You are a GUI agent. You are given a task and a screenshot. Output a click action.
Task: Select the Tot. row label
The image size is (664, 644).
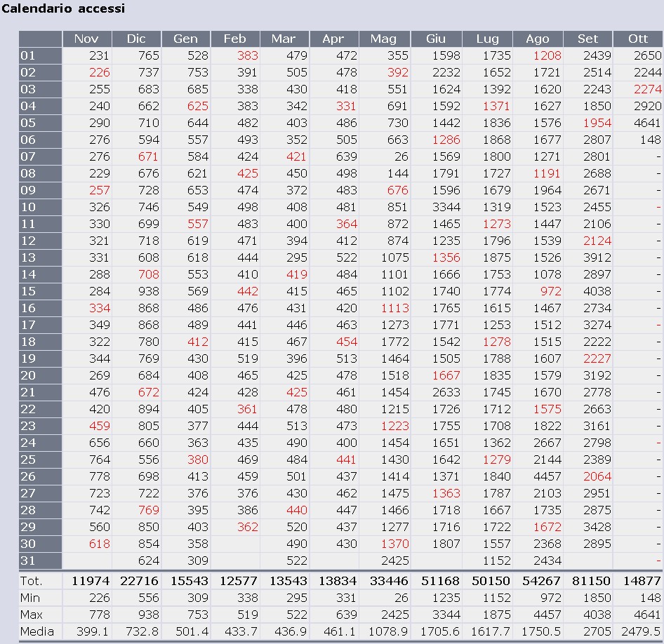(x=32, y=581)
